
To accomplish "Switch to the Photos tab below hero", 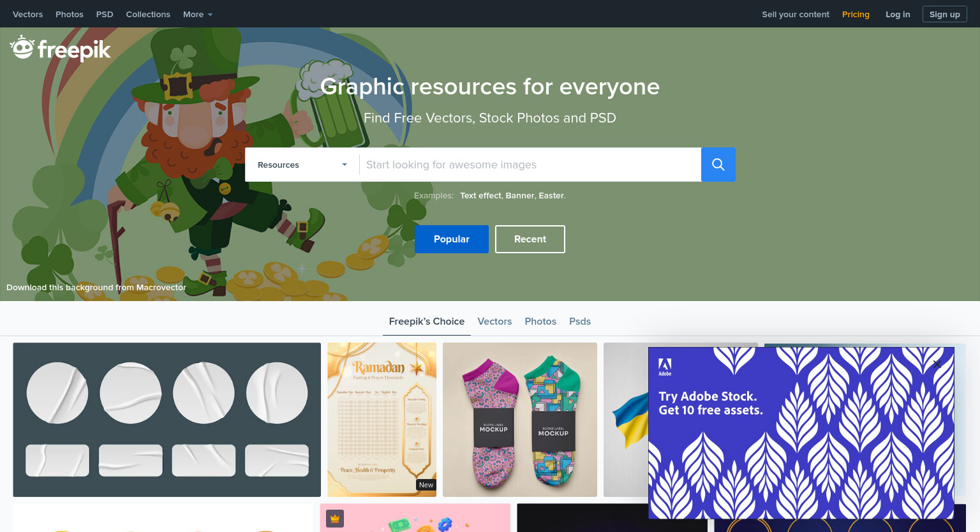I will click(540, 321).
